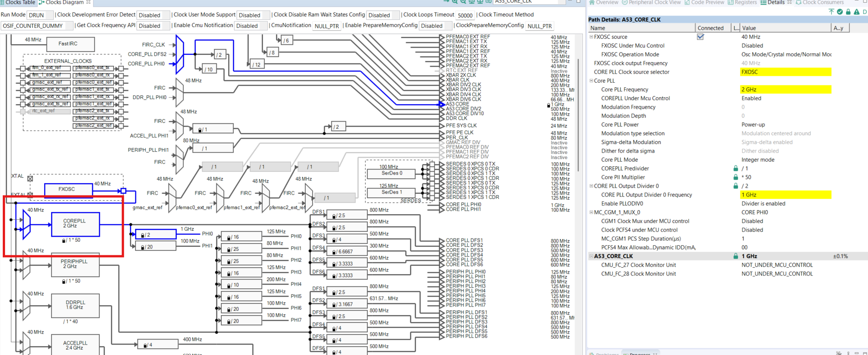Select the FXOSC block in the diagram
Viewport: 868px width, 355px height.
pos(68,189)
